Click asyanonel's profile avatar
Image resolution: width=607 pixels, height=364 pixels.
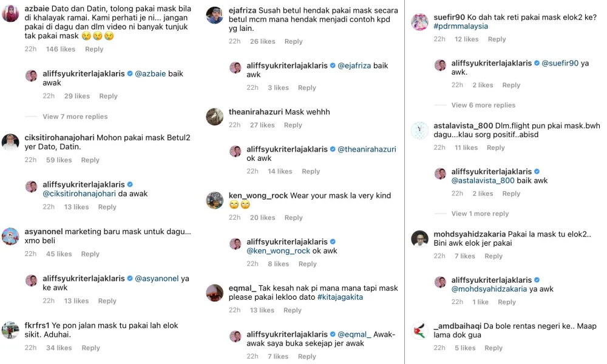(10, 236)
